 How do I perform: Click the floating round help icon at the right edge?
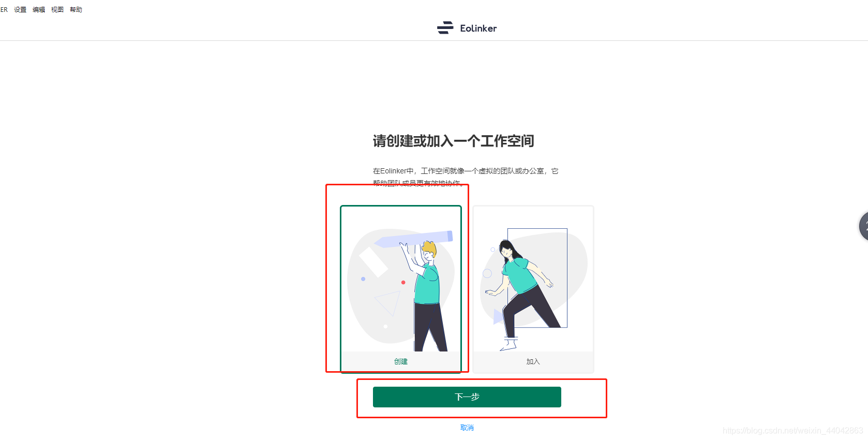(863, 226)
